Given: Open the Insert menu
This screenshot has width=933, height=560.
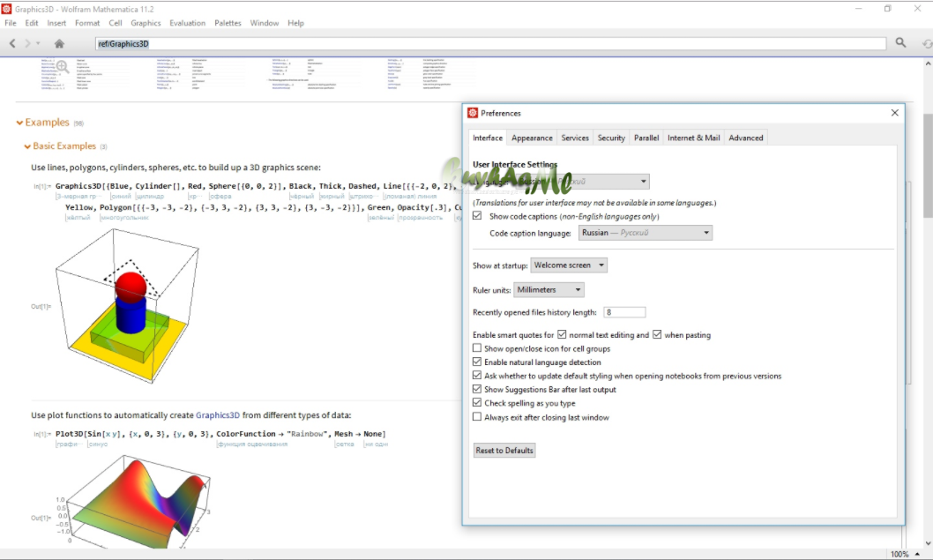Looking at the screenshot, I should click(x=56, y=23).
